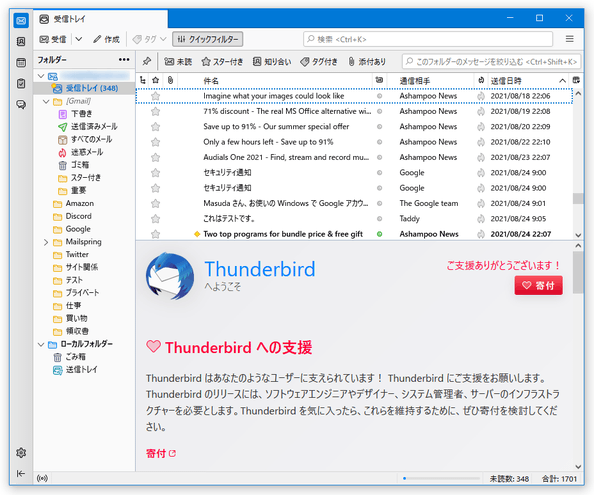Click the folder message filter field
The height and width of the screenshot is (495, 594).
pyautogui.click(x=491, y=61)
